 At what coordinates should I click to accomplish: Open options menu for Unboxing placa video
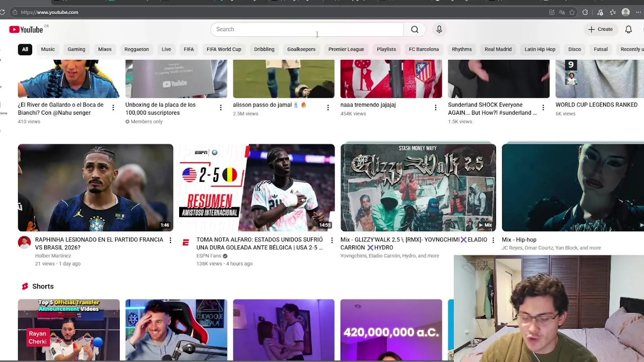coord(220,108)
